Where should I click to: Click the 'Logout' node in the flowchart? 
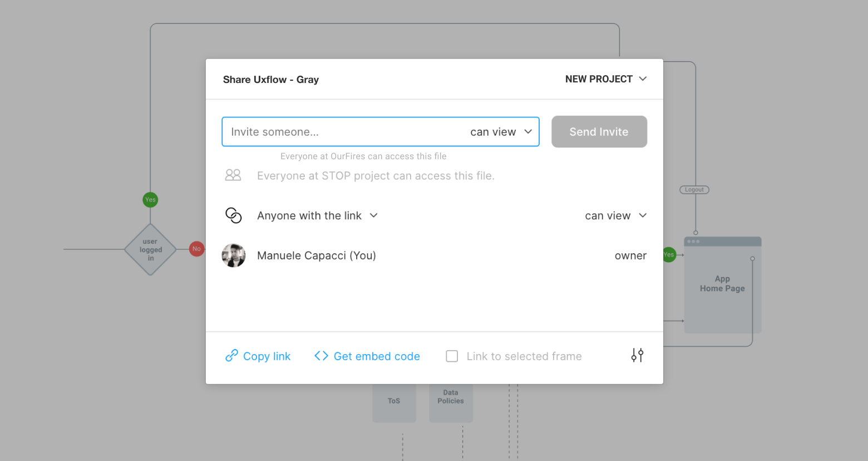click(694, 189)
